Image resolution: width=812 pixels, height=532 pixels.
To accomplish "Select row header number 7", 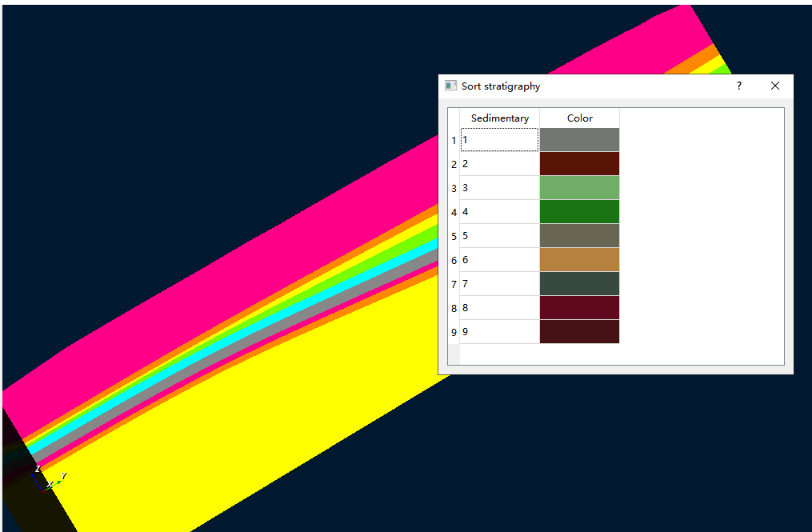I will (454, 284).
